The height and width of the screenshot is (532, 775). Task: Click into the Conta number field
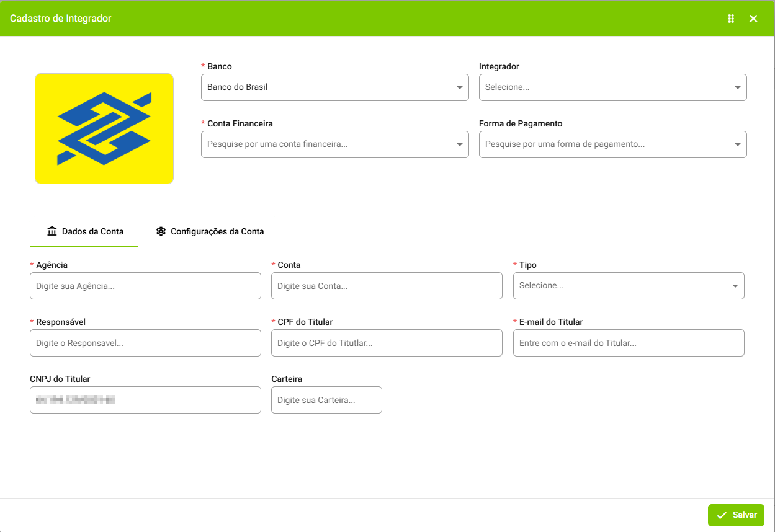pyautogui.click(x=387, y=286)
